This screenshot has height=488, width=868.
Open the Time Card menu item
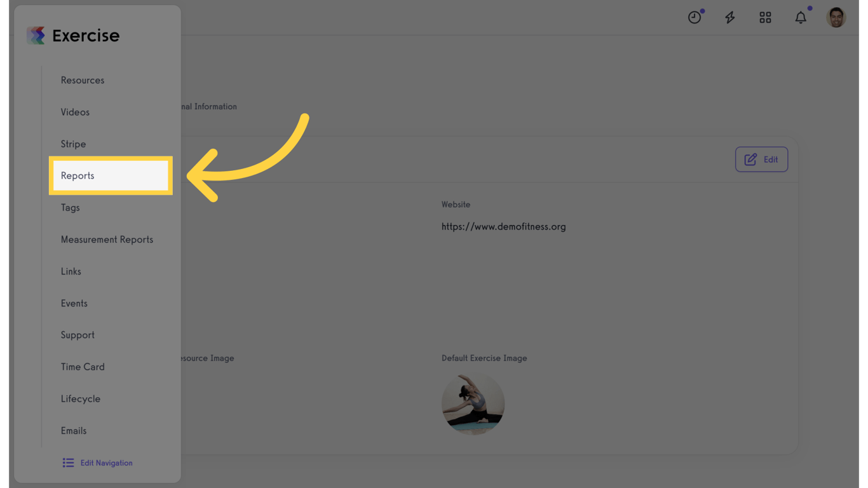click(x=83, y=367)
